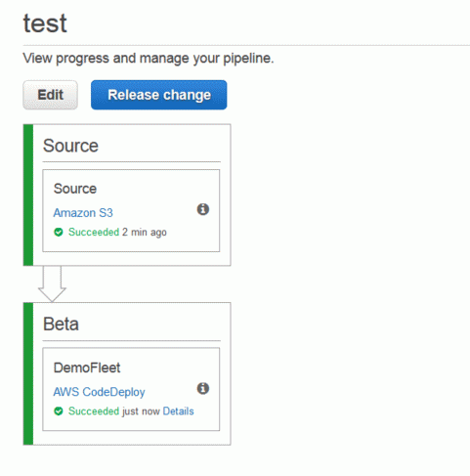The width and height of the screenshot is (470, 476).
Task: Click the transition arrow between stages
Action: point(52,283)
